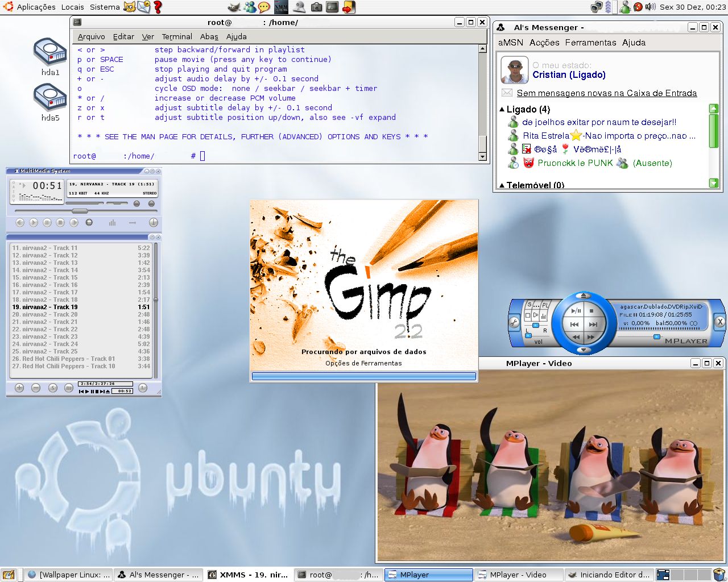Click the MPlayer video seek slider
Image resolution: width=728 pixels, height=582 pixels.
click(x=657, y=336)
